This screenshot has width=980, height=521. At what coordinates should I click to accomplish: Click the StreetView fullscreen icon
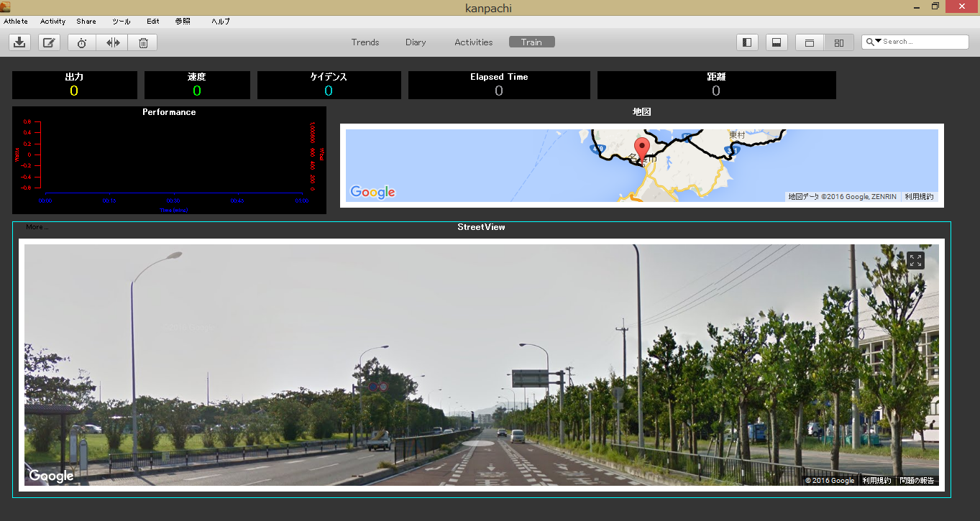(x=915, y=260)
